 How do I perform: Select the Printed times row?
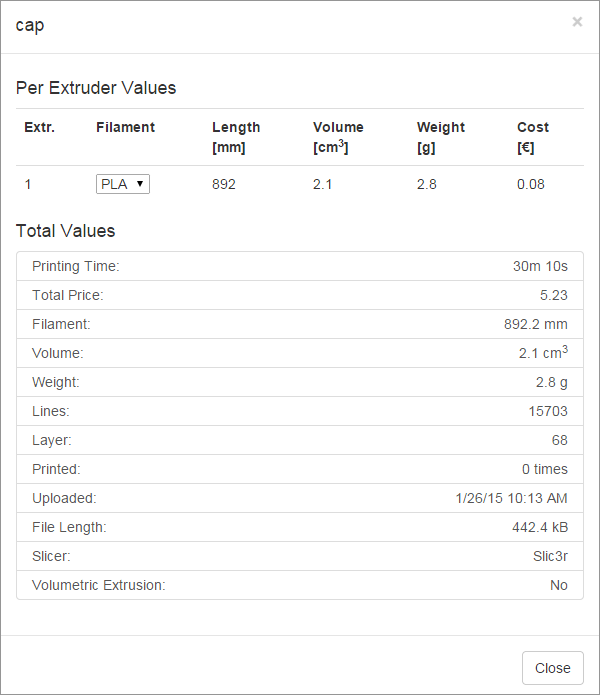tap(300, 469)
